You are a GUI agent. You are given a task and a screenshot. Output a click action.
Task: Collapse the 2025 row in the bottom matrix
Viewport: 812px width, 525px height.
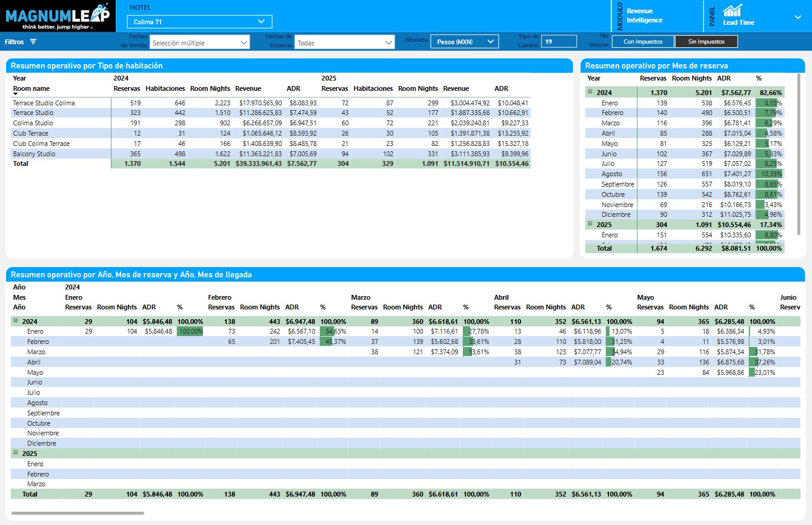pos(16,453)
